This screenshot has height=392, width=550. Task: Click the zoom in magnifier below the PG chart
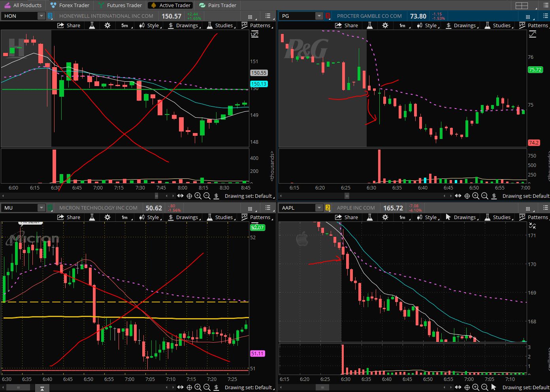click(x=476, y=196)
